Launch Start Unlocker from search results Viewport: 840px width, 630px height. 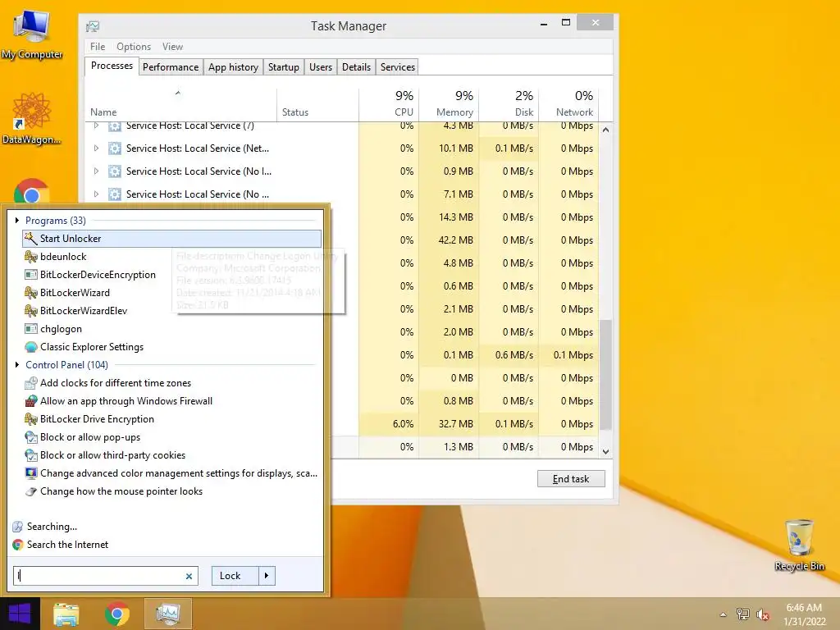pyautogui.click(x=171, y=239)
